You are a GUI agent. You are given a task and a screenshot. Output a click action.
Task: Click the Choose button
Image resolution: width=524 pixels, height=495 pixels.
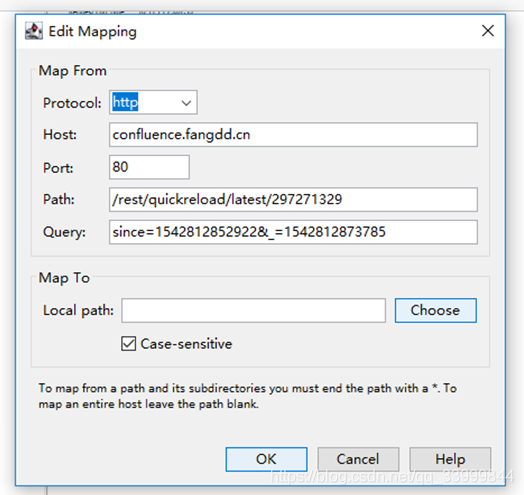pos(435,311)
